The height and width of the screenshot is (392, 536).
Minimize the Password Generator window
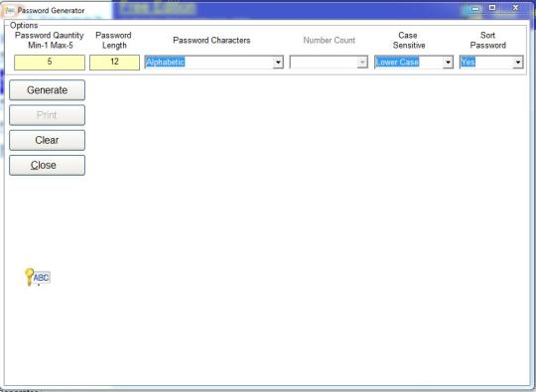(x=475, y=8)
